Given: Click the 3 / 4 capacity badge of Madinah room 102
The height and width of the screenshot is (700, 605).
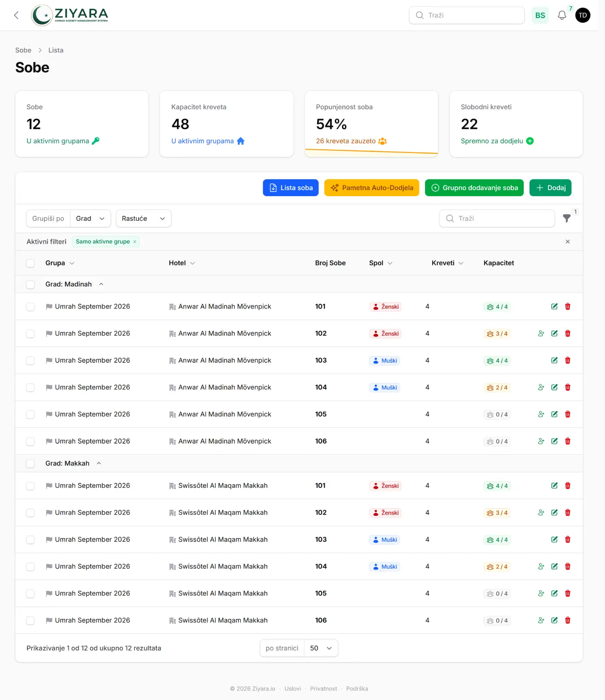Looking at the screenshot, I should click(497, 334).
